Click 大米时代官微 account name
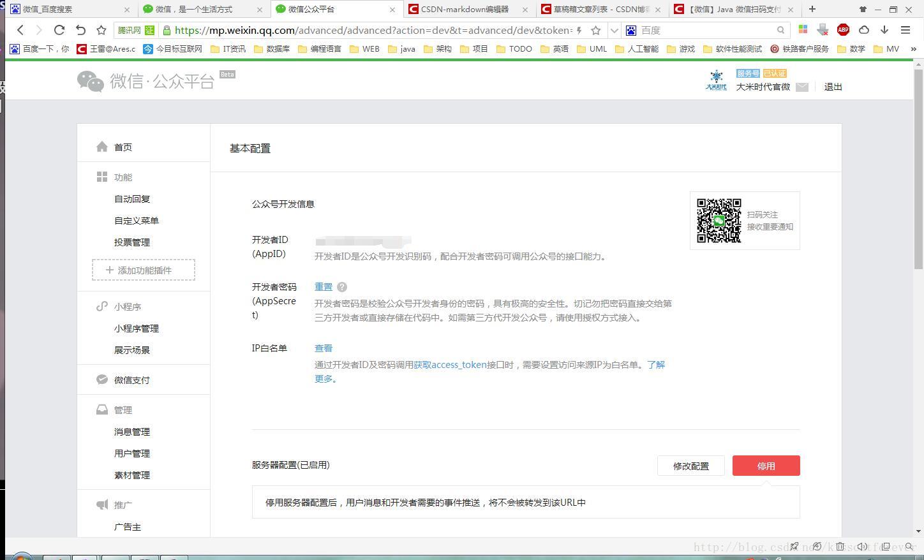The image size is (924, 560). pyautogui.click(x=763, y=87)
